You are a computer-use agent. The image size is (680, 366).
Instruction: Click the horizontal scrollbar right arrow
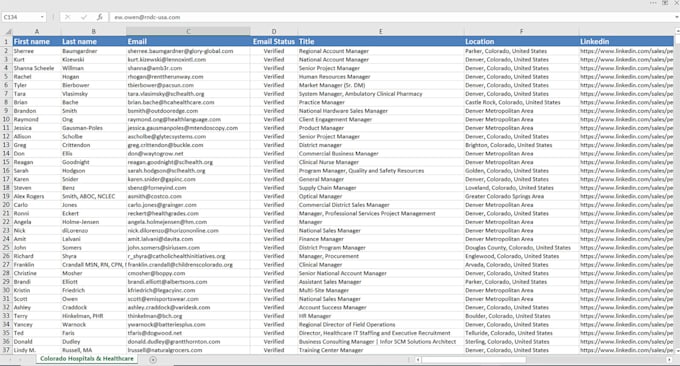pos(670,359)
